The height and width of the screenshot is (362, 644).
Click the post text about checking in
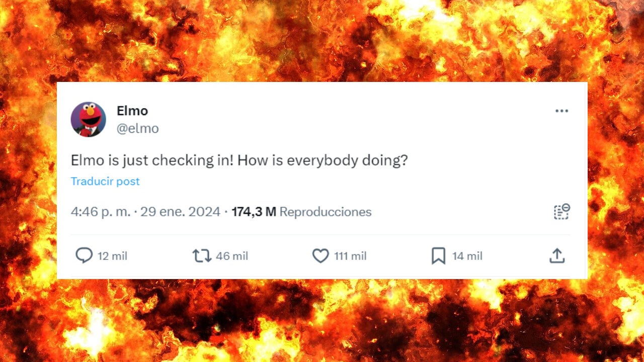tap(239, 161)
